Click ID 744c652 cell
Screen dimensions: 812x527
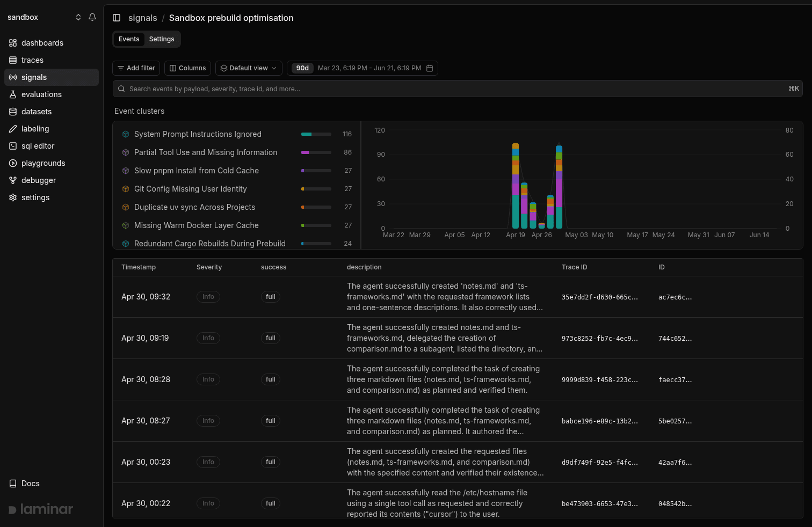[675, 338]
